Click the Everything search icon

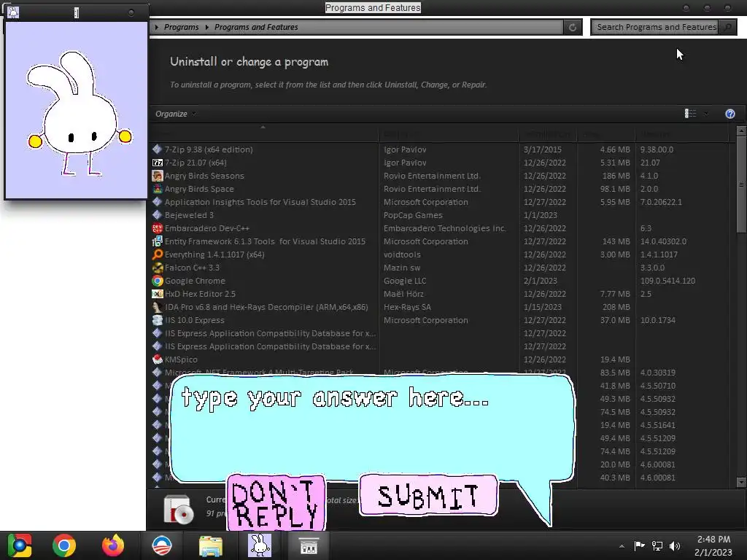[x=158, y=254]
